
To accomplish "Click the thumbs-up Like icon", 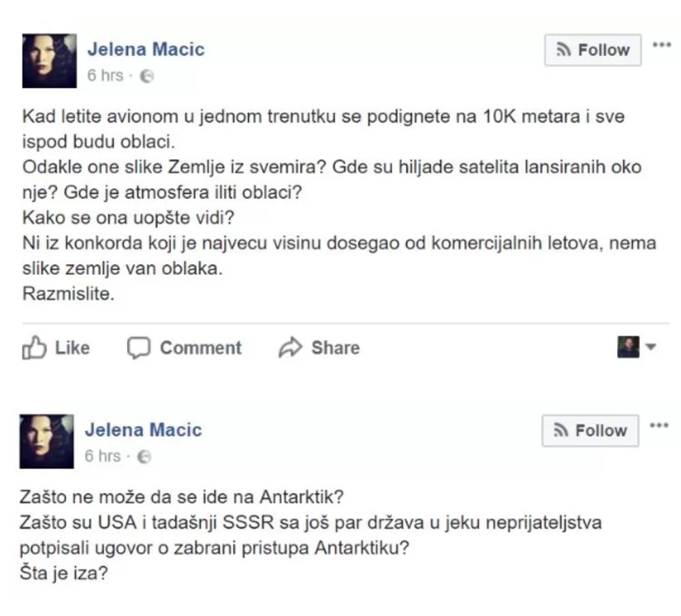I will [33, 348].
